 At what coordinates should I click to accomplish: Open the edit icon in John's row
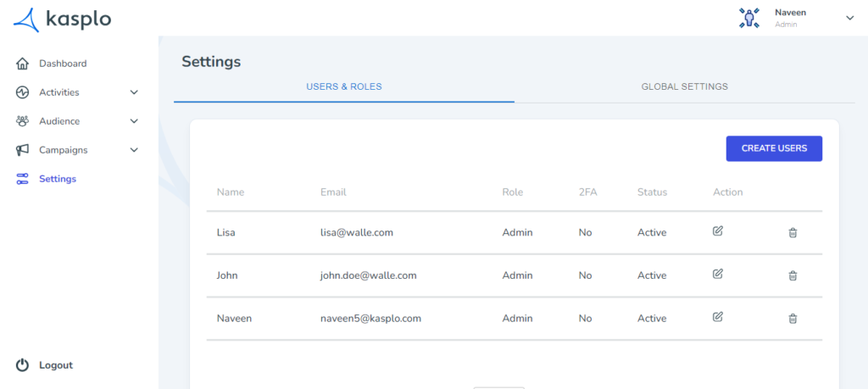coord(717,274)
